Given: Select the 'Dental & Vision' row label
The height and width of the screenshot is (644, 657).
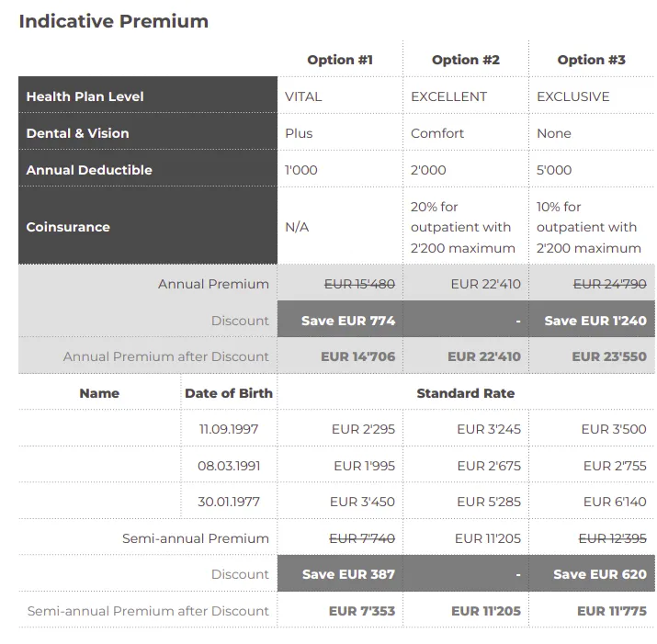Looking at the screenshot, I should [x=77, y=133].
